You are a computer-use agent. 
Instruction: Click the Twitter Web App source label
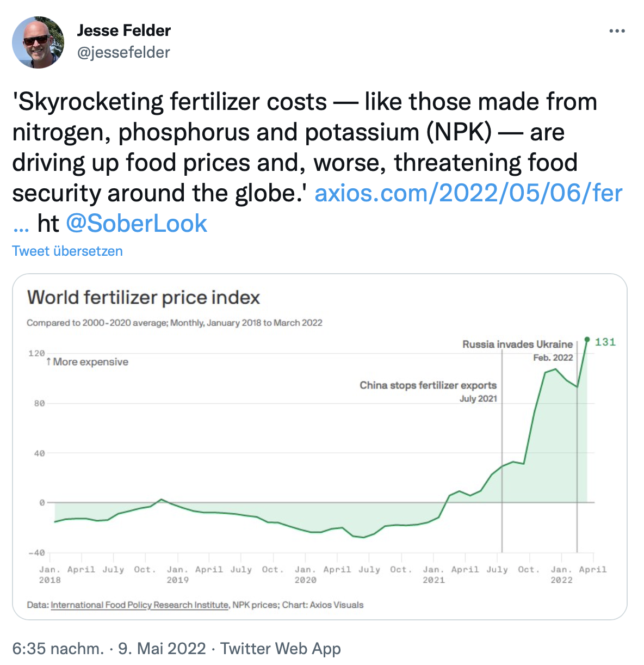tap(281, 649)
